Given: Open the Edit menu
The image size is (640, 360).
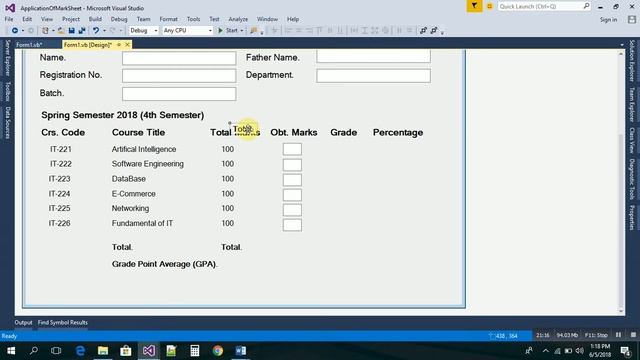Looking at the screenshot, I should (x=27, y=19).
